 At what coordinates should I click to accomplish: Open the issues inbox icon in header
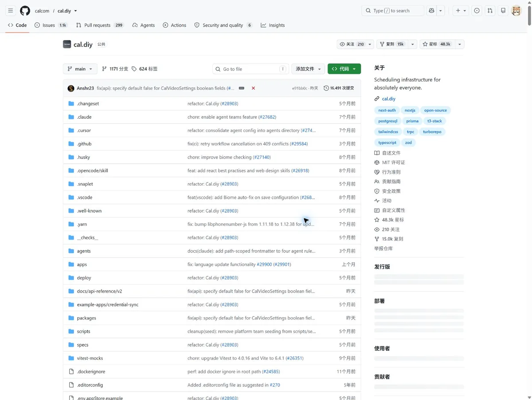[477, 11]
